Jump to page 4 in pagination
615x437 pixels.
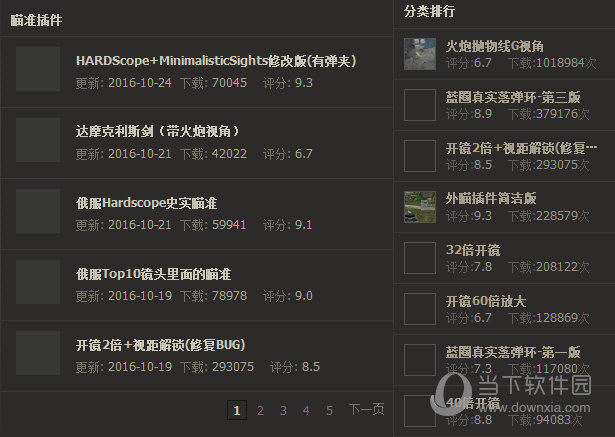[x=307, y=410]
